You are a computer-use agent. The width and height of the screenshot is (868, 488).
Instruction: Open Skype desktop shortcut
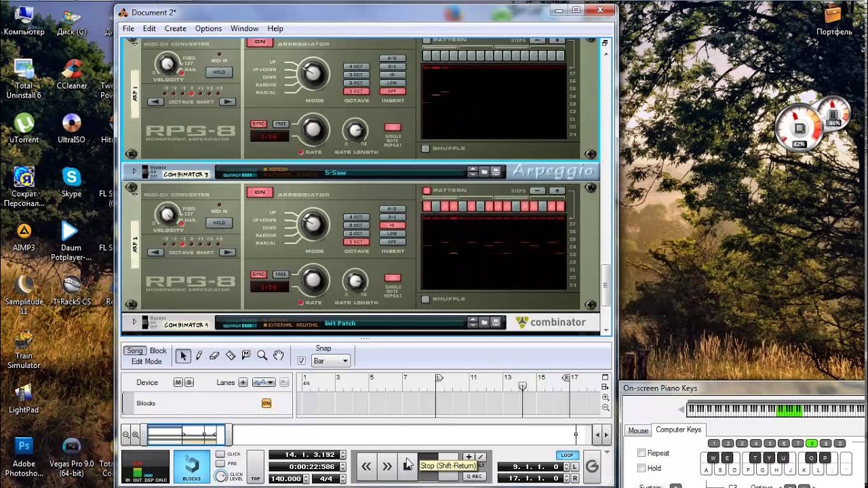tap(71, 182)
